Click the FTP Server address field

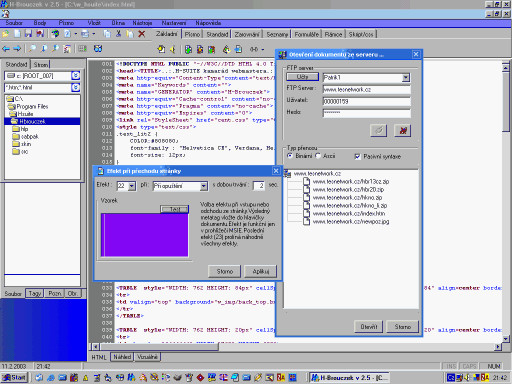[367, 89]
